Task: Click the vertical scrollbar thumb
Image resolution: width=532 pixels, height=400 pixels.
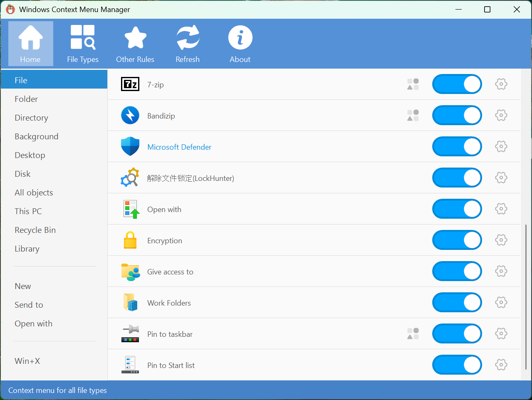Action: coord(526,297)
